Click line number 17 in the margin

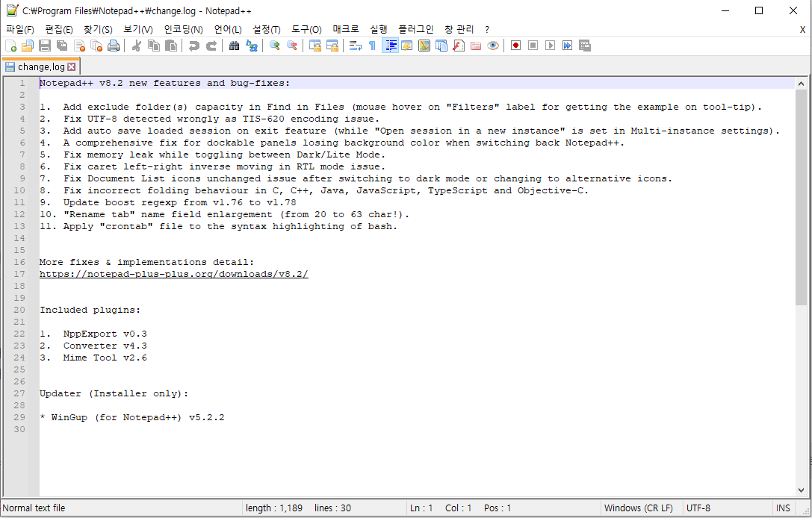[19, 274]
